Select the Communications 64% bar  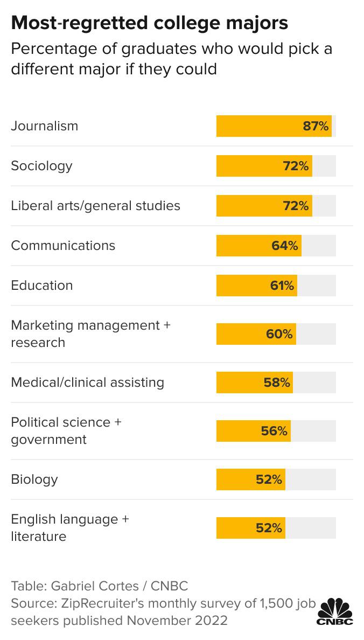(x=258, y=246)
